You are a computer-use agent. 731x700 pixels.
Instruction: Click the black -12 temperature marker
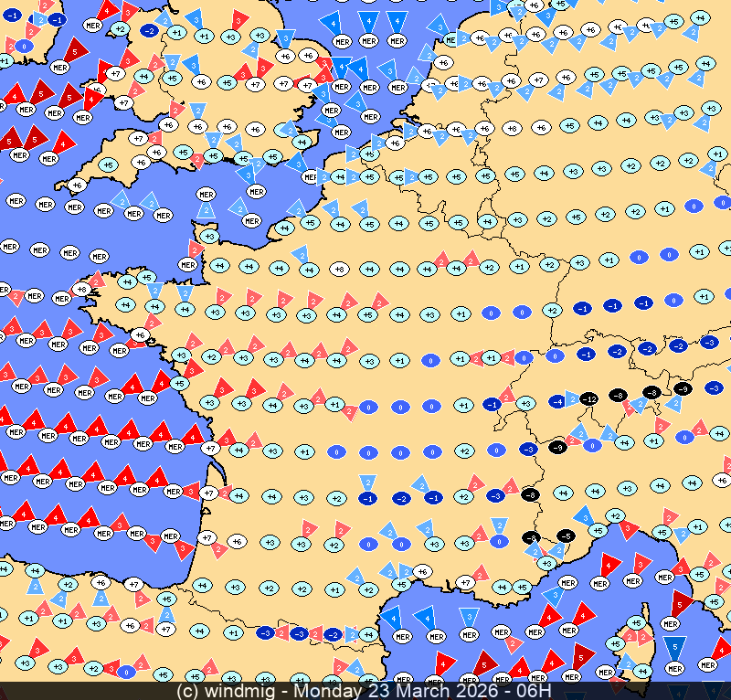click(589, 398)
